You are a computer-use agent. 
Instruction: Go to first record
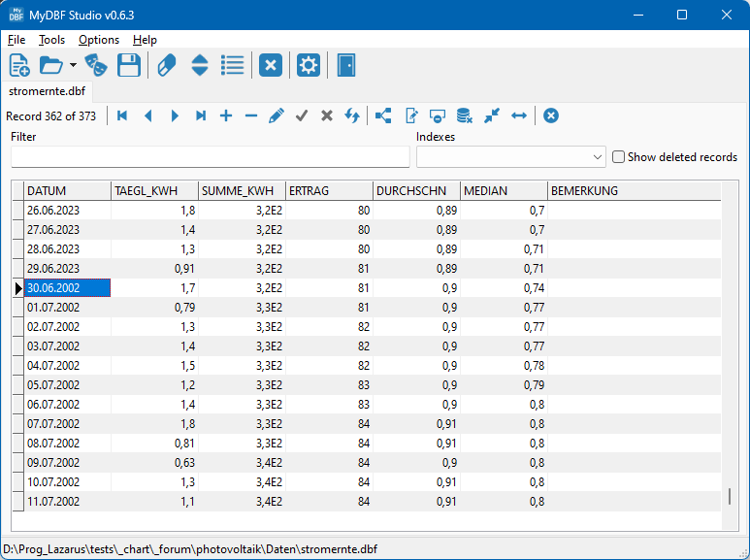point(122,115)
